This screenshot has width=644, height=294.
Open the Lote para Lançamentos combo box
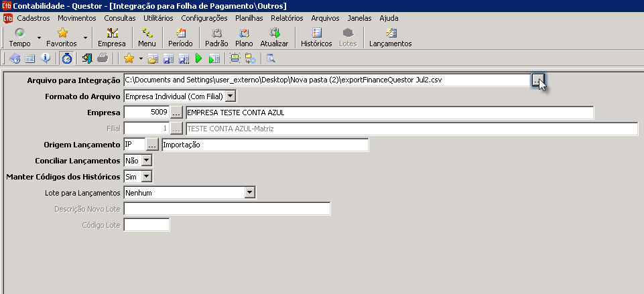pyautogui.click(x=250, y=193)
